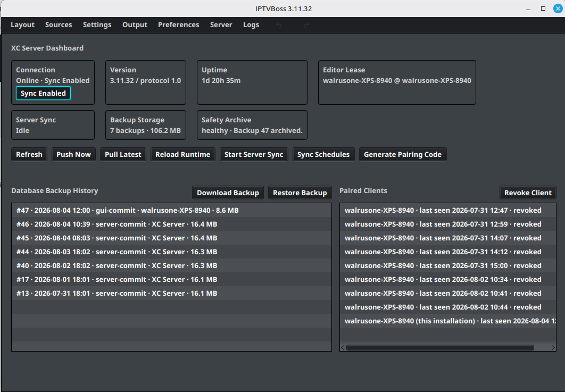Open the Logs menu
Image resolution: width=565 pixels, height=392 pixels.
point(251,25)
